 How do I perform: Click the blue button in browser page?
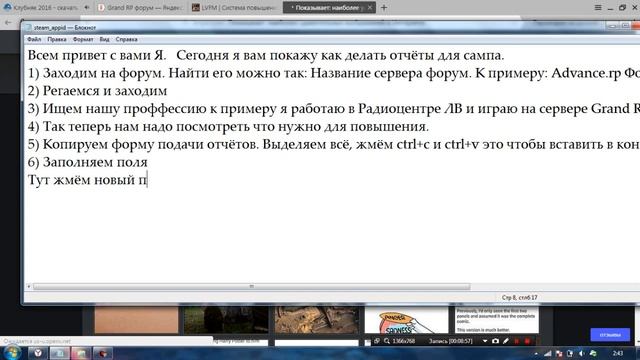coord(610,335)
